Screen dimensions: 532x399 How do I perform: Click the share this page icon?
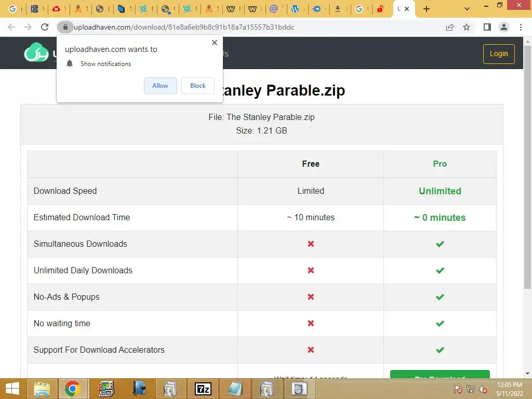tap(450, 27)
